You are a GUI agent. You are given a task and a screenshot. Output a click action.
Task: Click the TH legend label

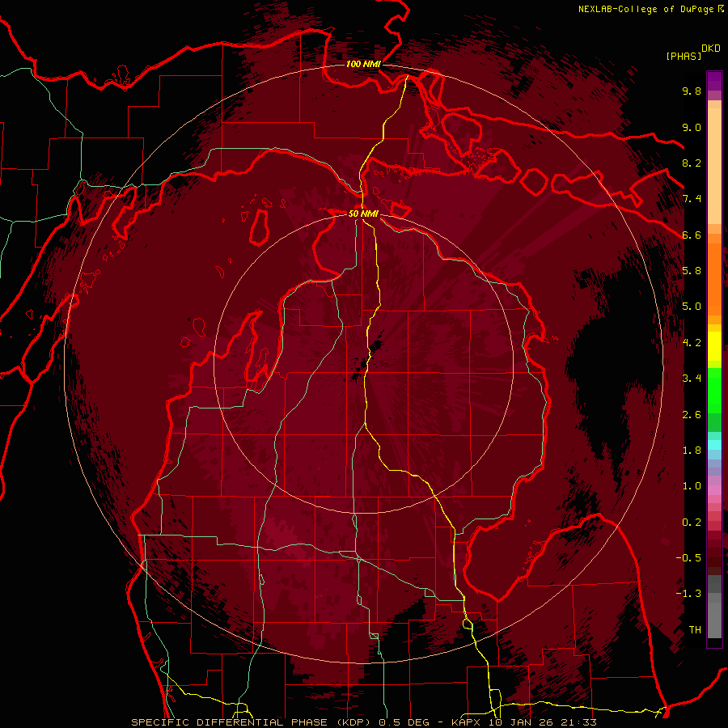(x=695, y=630)
